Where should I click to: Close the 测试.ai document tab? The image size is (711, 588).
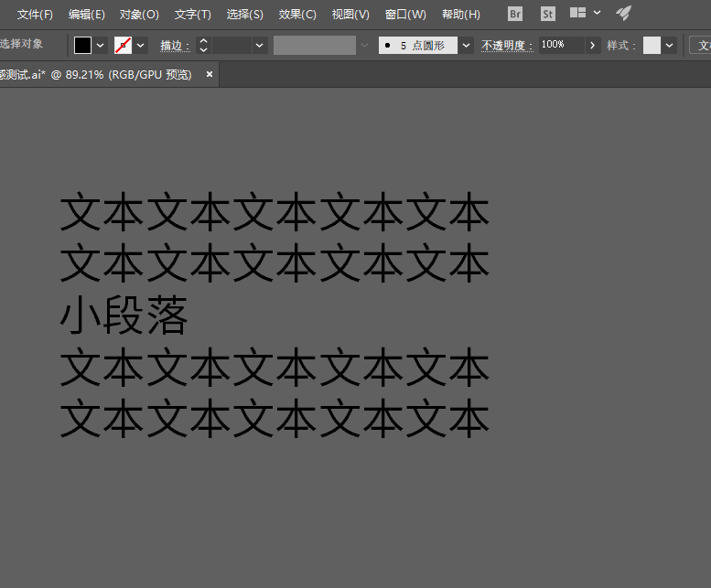pos(209,74)
